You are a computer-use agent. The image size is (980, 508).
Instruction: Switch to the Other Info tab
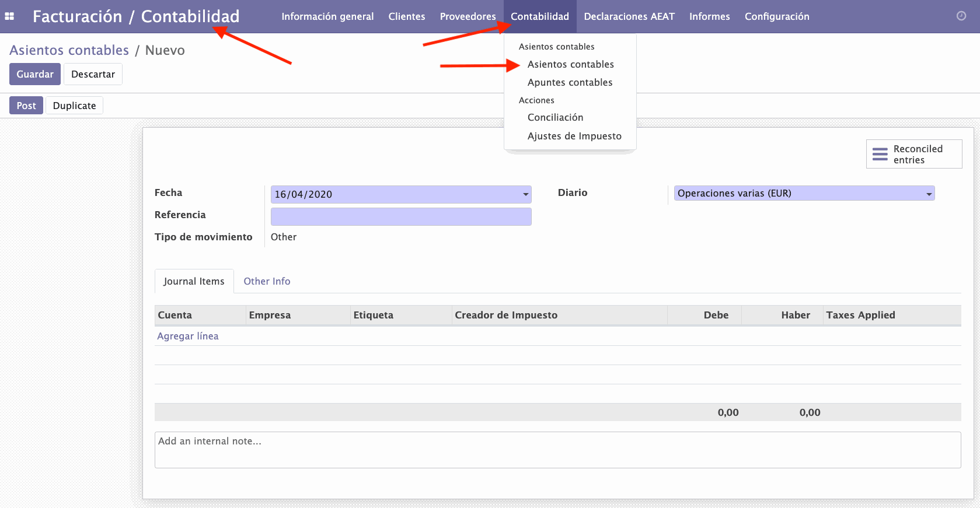click(x=267, y=281)
